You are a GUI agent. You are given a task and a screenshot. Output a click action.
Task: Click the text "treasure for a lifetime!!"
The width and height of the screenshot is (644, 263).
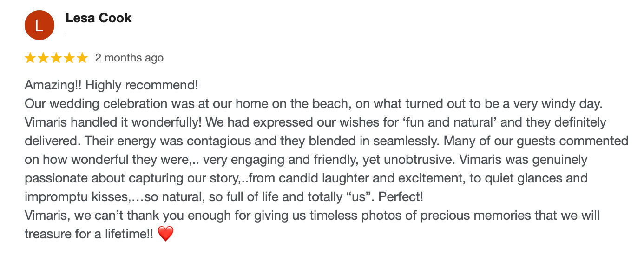(x=89, y=234)
